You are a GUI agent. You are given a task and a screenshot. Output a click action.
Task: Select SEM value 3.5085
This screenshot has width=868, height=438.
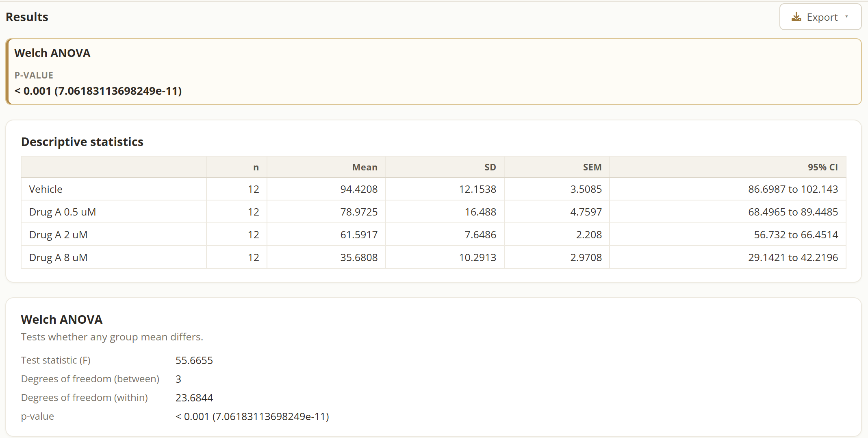click(586, 189)
